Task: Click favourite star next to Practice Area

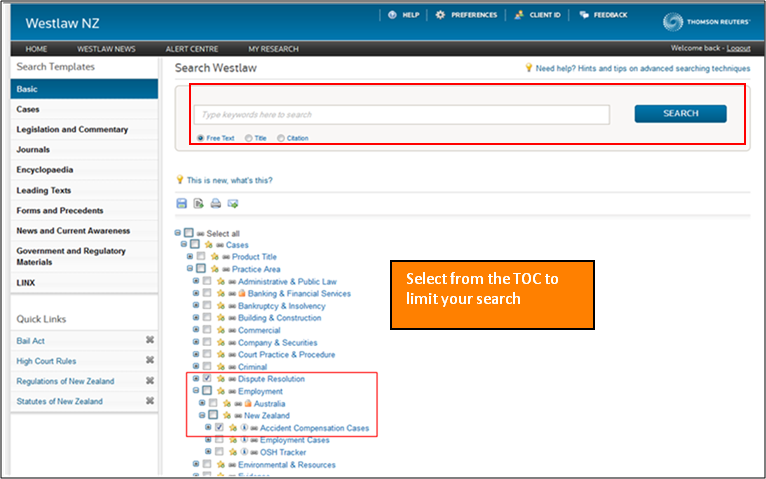Action: click(x=214, y=269)
